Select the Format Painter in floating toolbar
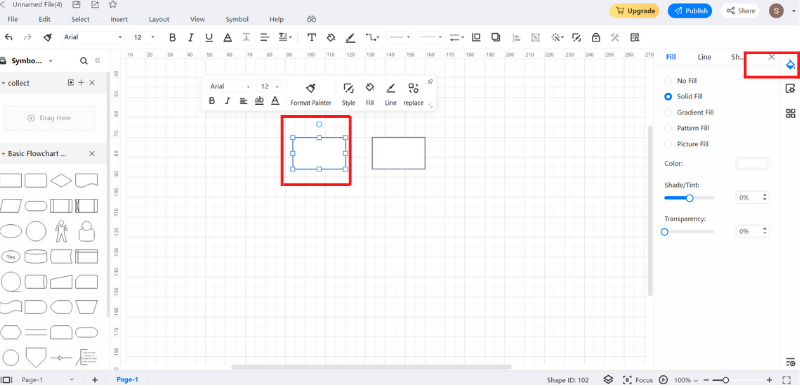 point(311,94)
